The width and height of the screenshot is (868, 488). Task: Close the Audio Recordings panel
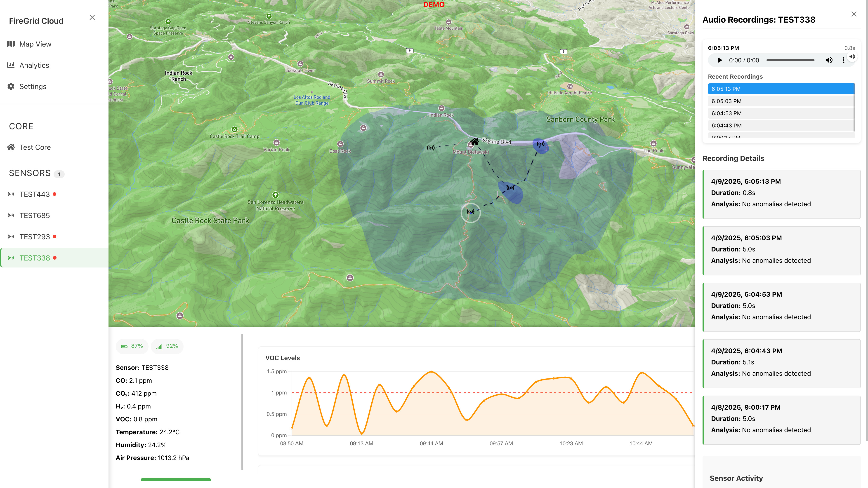click(854, 14)
